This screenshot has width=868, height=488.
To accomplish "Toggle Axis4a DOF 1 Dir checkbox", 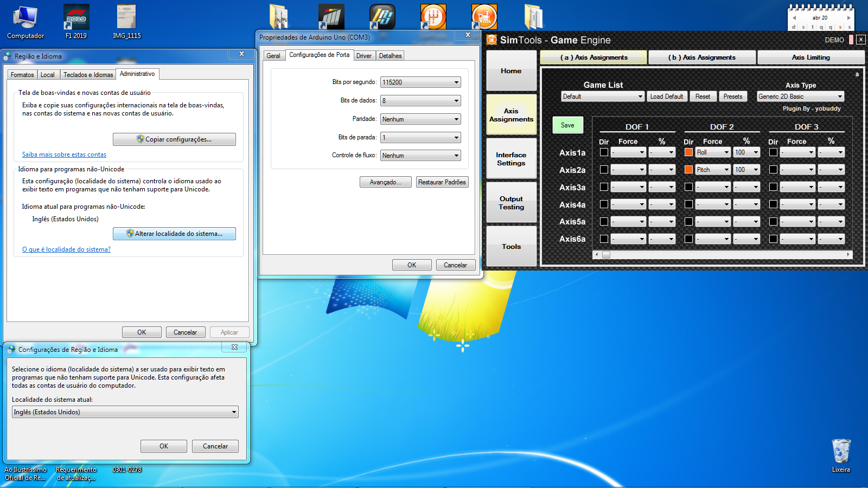I will point(604,204).
